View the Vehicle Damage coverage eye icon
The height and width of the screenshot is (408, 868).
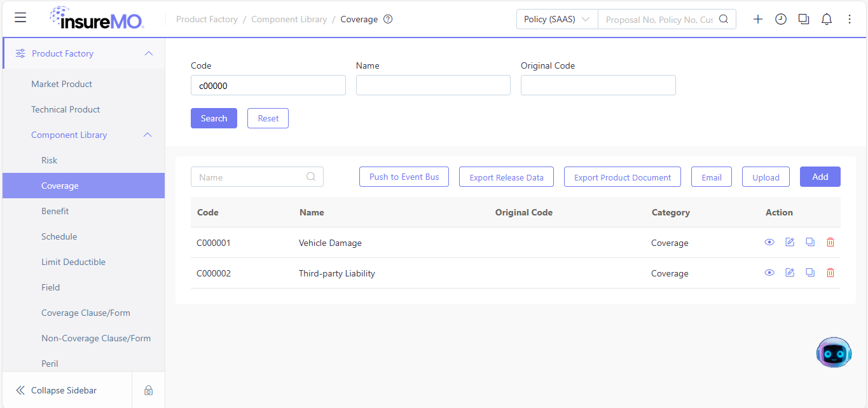pyautogui.click(x=769, y=242)
